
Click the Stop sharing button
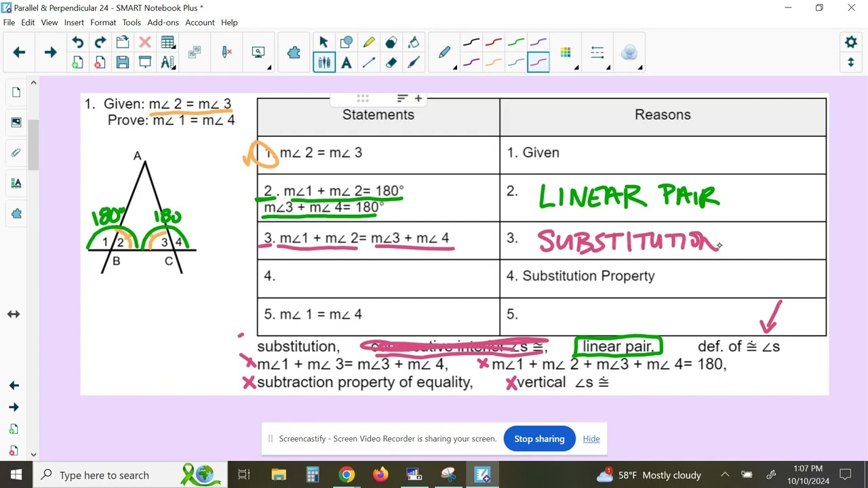[539, 439]
